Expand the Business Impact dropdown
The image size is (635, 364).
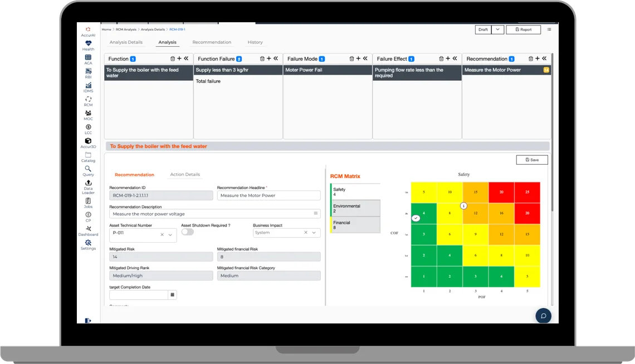point(314,233)
